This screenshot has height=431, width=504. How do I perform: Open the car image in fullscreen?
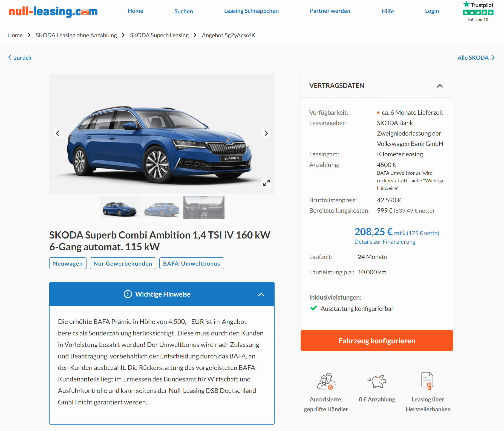tap(266, 183)
